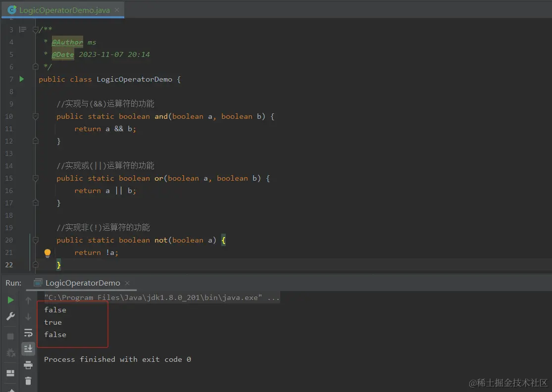Toggle scroll to end of console output
Screen dimensions: 552x392
28,349
